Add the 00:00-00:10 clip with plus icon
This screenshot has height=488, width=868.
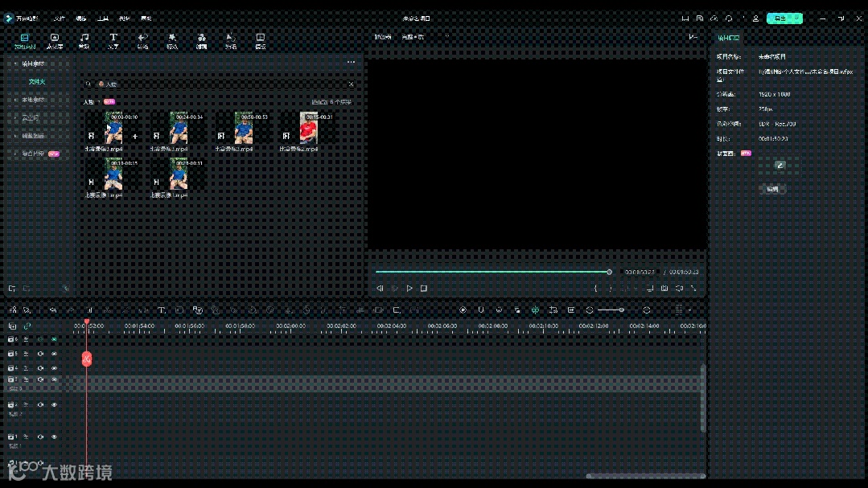(x=134, y=136)
